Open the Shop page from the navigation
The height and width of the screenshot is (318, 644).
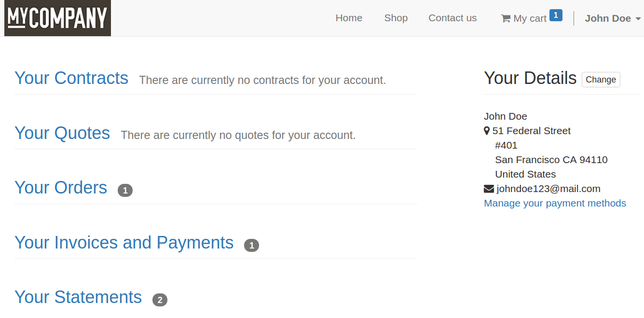[396, 18]
